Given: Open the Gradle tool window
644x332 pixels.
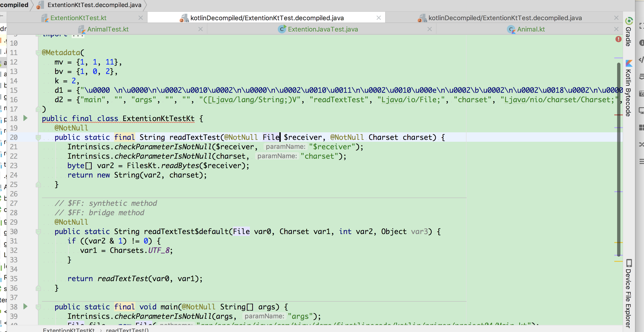Looking at the screenshot, I should click(x=629, y=32).
